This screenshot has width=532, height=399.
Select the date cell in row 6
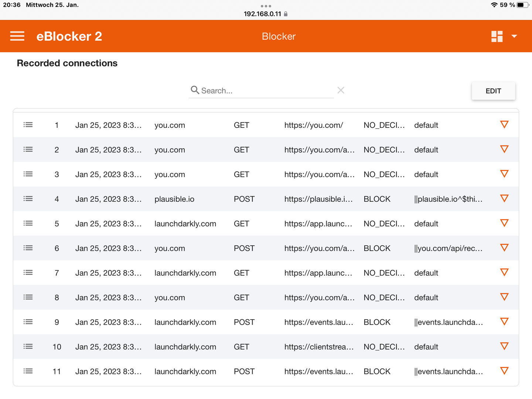click(109, 248)
